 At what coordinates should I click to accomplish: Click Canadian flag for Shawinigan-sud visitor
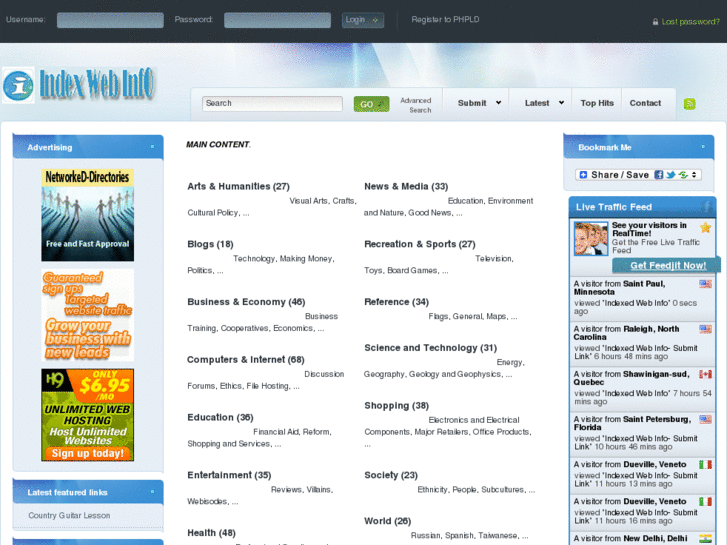tap(705, 374)
